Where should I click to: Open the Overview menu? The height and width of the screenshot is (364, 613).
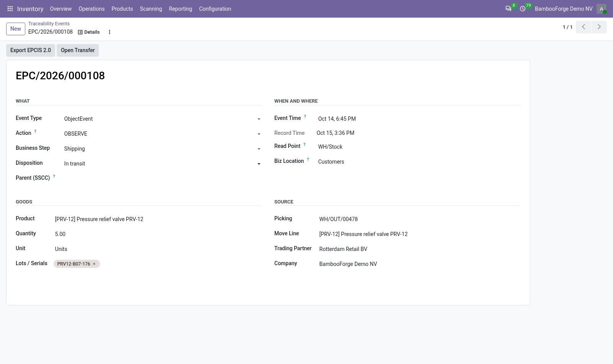[x=61, y=9]
